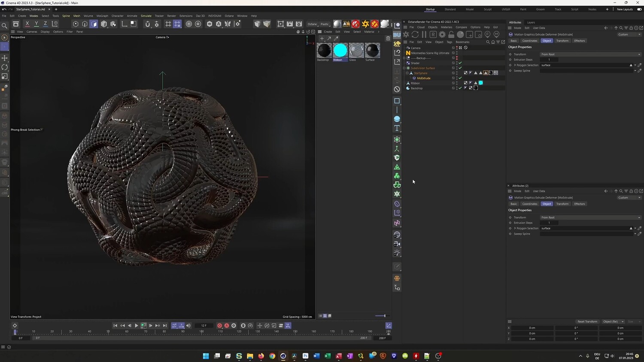
Task: Switch to the Sculpt layout tab
Action: tap(488, 9)
